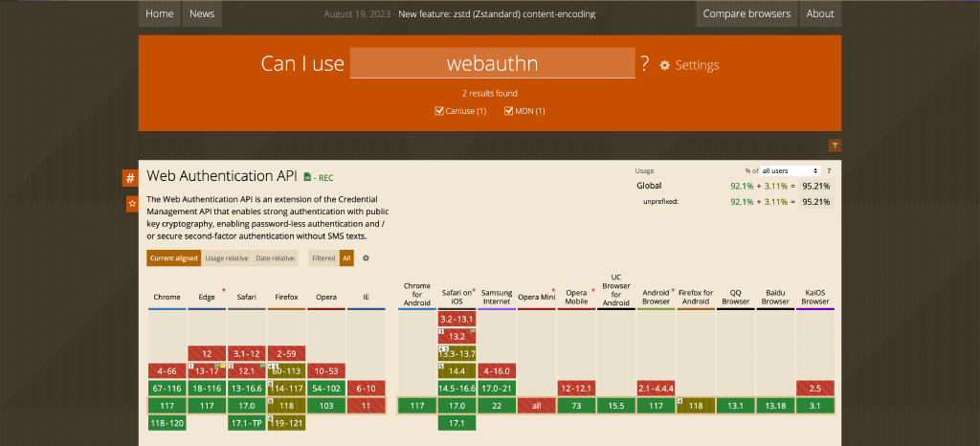Image resolution: width=980 pixels, height=446 pixels.
Task: Click QQ Browser 13.1 cell
Action: pyautogui.click(x=736, y=406)
